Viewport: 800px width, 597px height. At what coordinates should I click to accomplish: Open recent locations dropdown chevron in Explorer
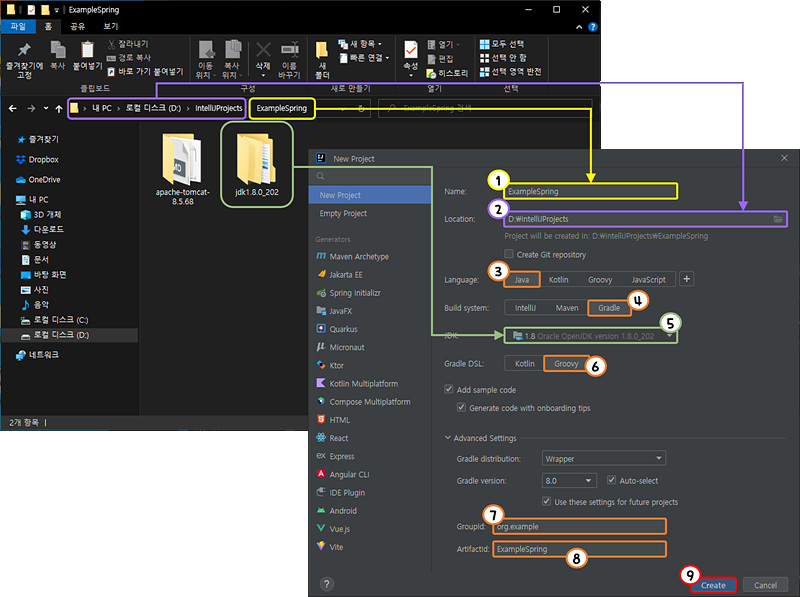point(46,108)
